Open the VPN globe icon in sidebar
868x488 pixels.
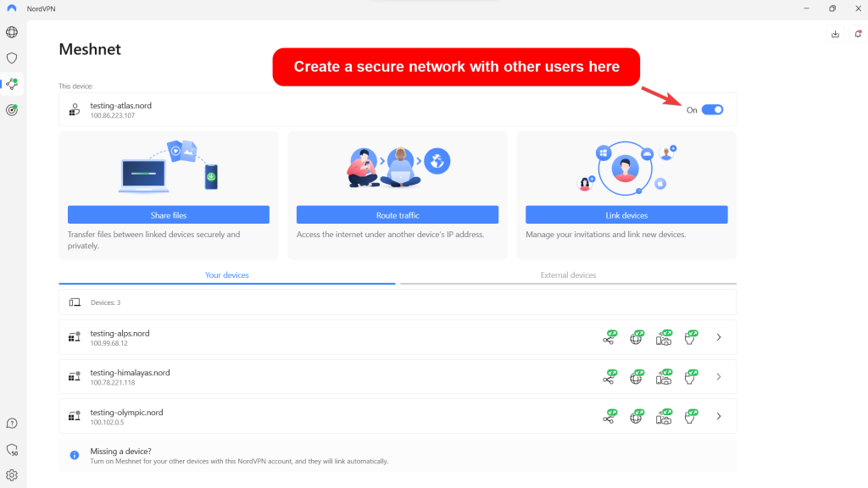click(12, 32)
